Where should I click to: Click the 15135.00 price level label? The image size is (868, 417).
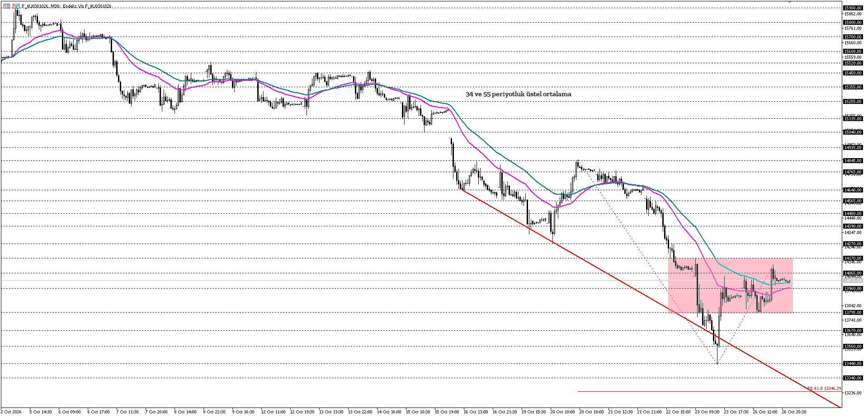853,119
